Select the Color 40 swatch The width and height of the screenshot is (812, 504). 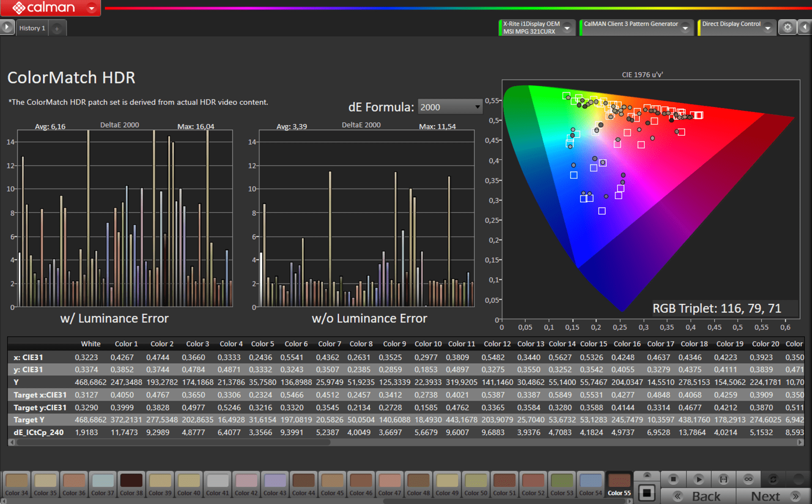click(x=189, y=485)
